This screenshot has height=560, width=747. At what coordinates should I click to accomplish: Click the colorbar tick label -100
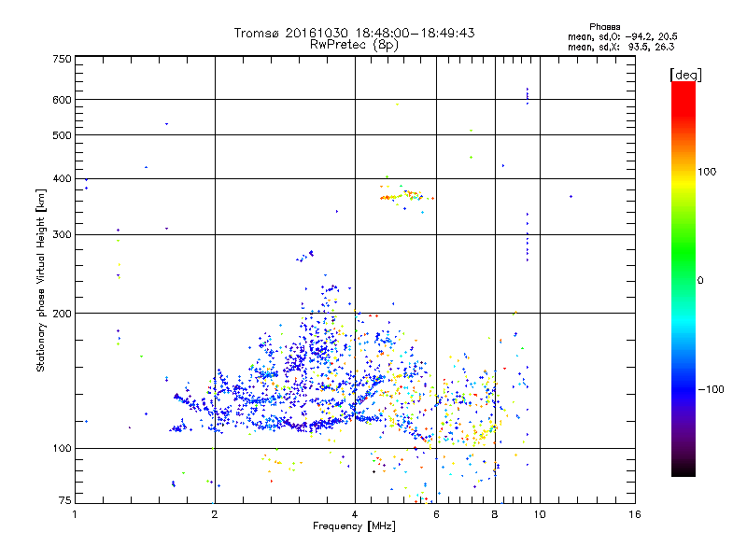click(711, 389)
